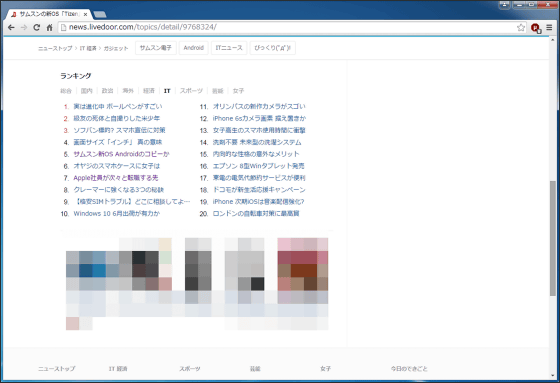Viewport: 560px width, 383px height.
Task: Open the ガジェット breadcrumb link
Action: 116,48
